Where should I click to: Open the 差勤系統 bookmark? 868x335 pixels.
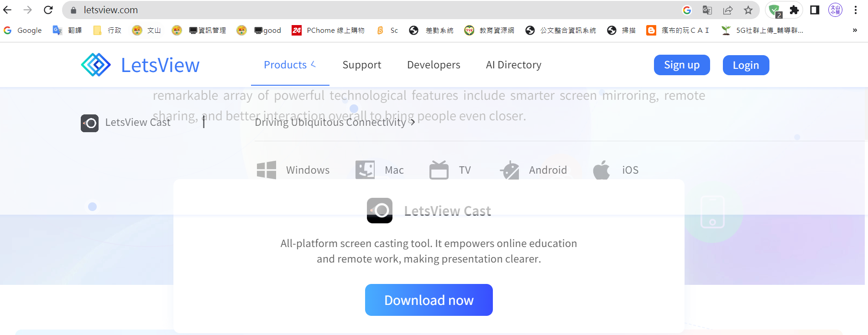click(x=431, y=30)
